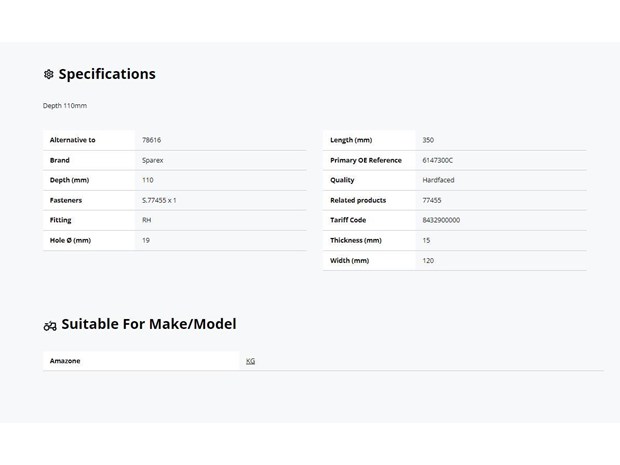
Task: Select the Thickness (mm) value 15
Action: point(426,240)
